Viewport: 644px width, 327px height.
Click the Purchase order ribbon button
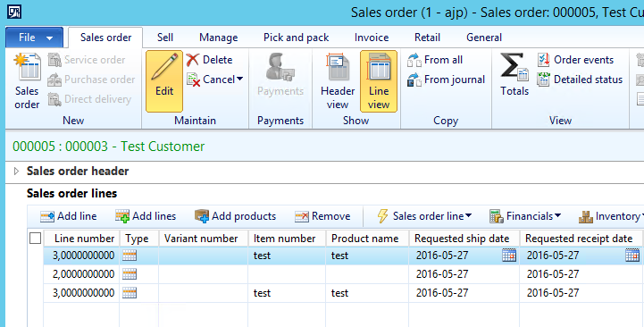point(91,80)
